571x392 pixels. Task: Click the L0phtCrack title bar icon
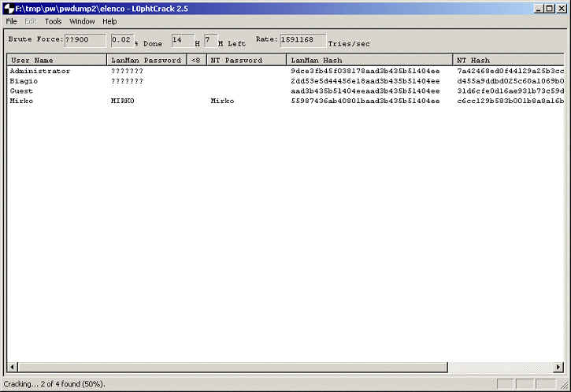point(9,9)
